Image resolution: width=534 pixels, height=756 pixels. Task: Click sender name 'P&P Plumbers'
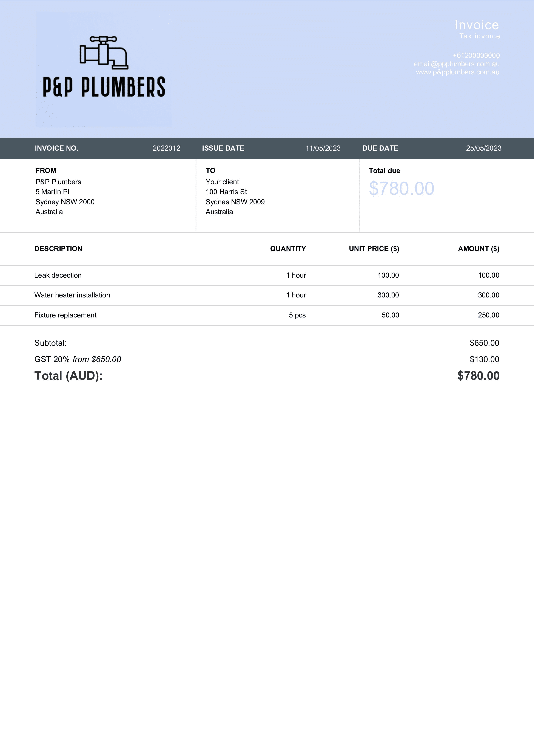(58, 182)
